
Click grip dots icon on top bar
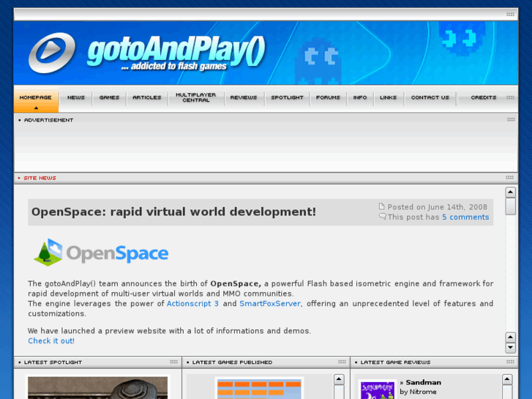(x=510, y=14)
